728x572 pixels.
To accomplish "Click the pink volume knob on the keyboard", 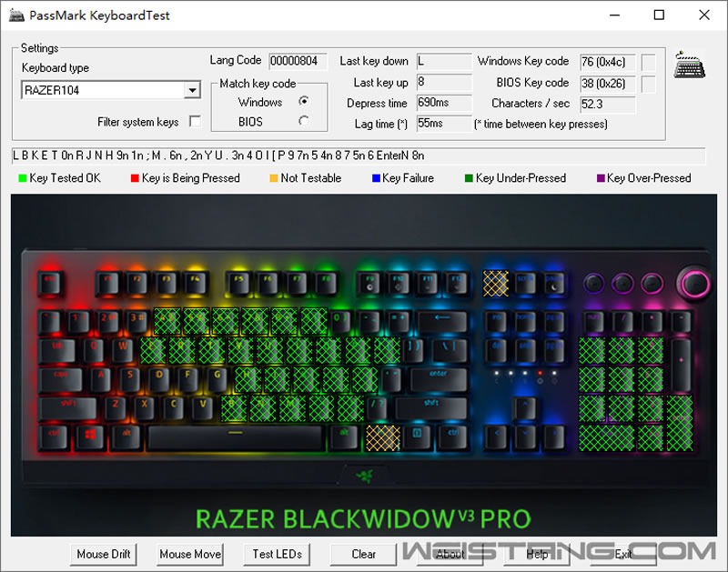I will click(x=693, y=282).
